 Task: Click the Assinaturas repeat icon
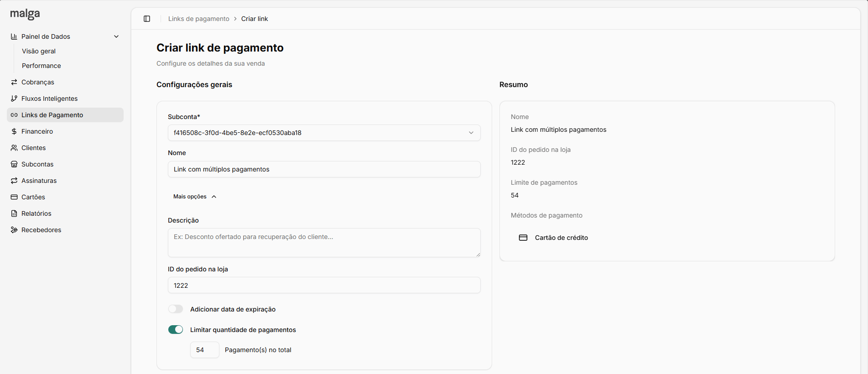14,181
